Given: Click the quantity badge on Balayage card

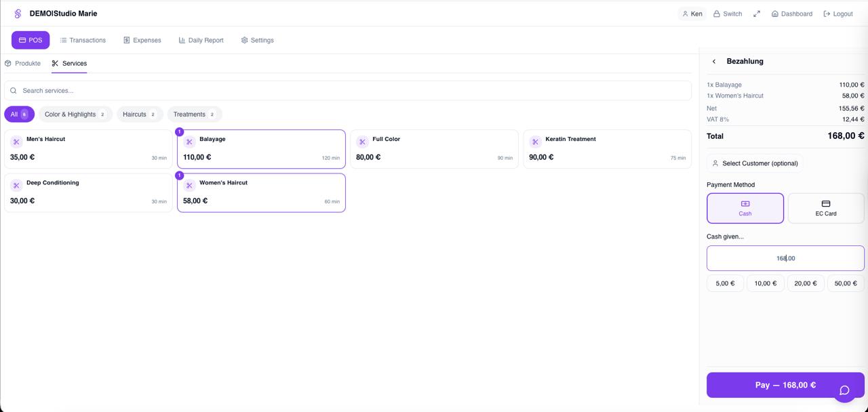Looking at the screenshot, I should click(180, 132).
